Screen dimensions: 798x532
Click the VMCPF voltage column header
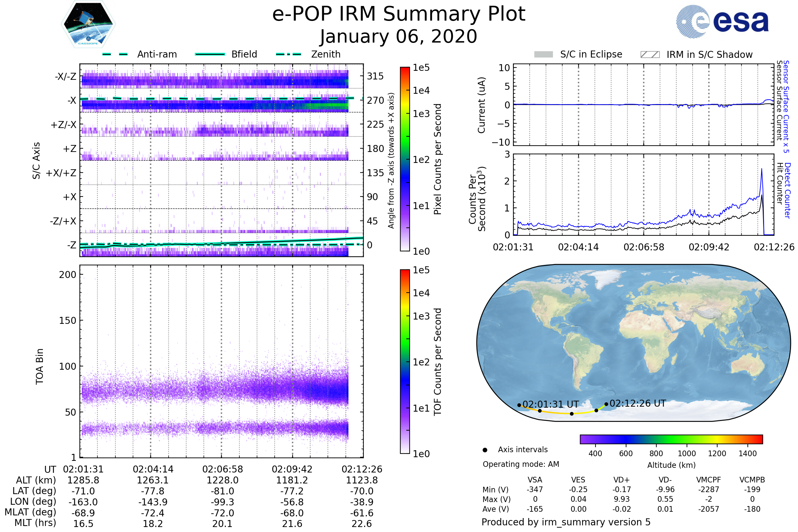point(708,480)
